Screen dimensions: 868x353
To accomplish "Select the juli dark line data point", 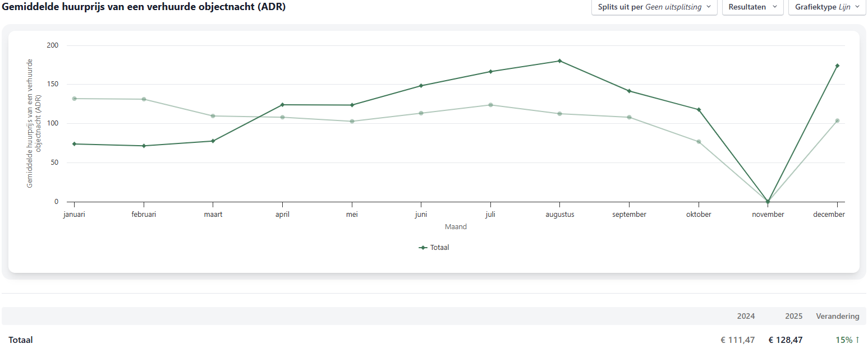I will (x=490, y=71).
